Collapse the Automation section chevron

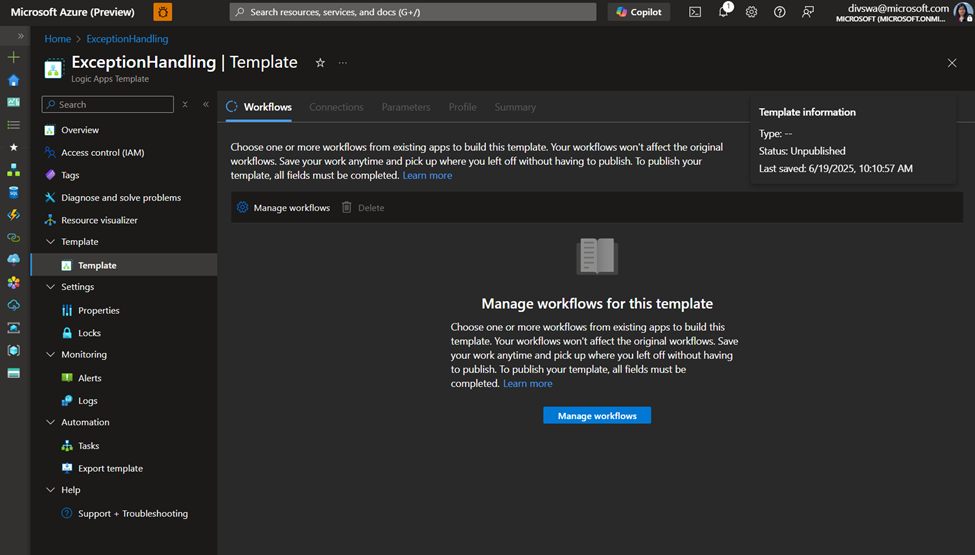click(x=50, y=422)
